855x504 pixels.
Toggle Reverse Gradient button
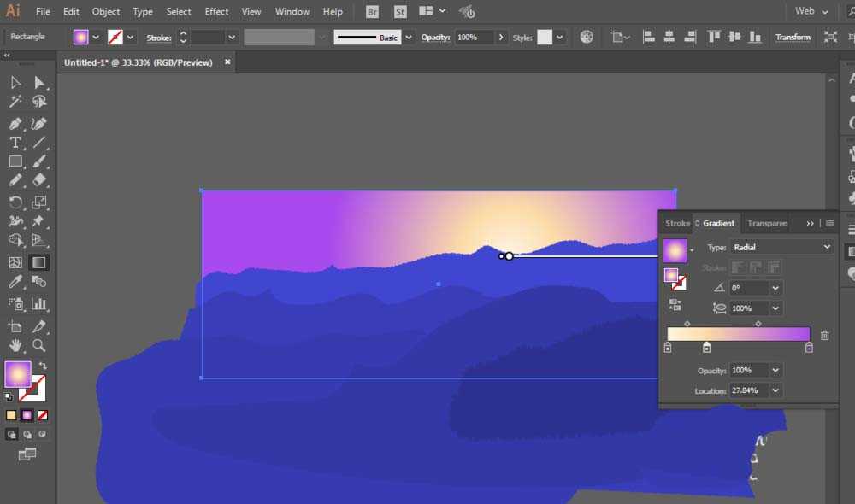click(675, 305)
